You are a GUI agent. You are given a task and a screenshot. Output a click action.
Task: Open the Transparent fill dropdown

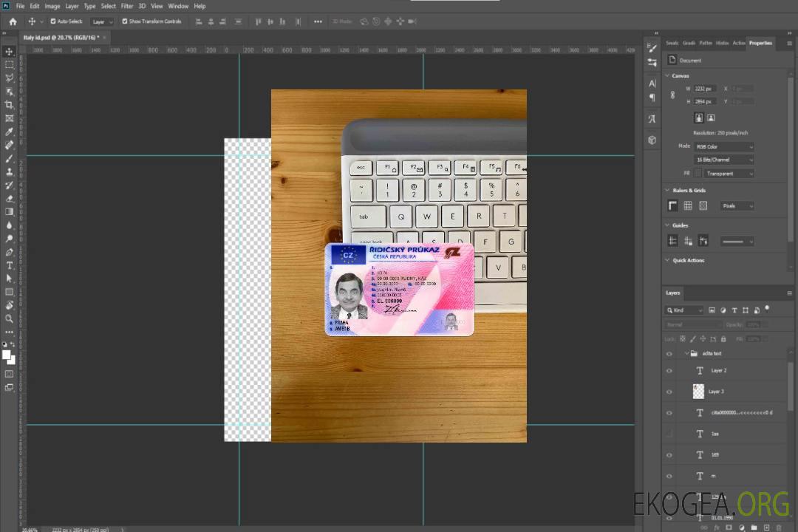[x=729, y=174]
